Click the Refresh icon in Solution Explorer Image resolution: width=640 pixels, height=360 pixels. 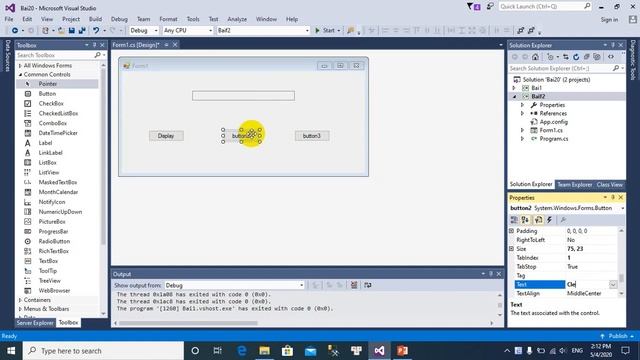click(x=576, y=57)
